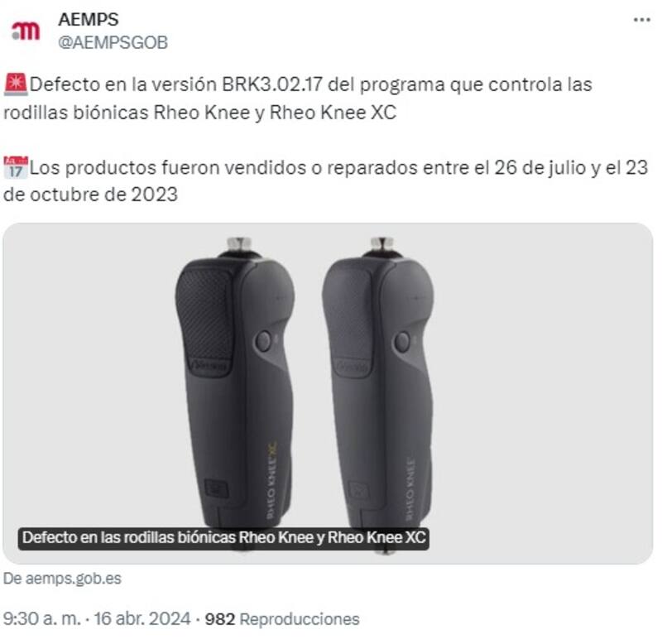Image resolution: width=662 pixels, height=644 pixels.
Task: Open the link preview card image
Action: click(x=328, y=393)
